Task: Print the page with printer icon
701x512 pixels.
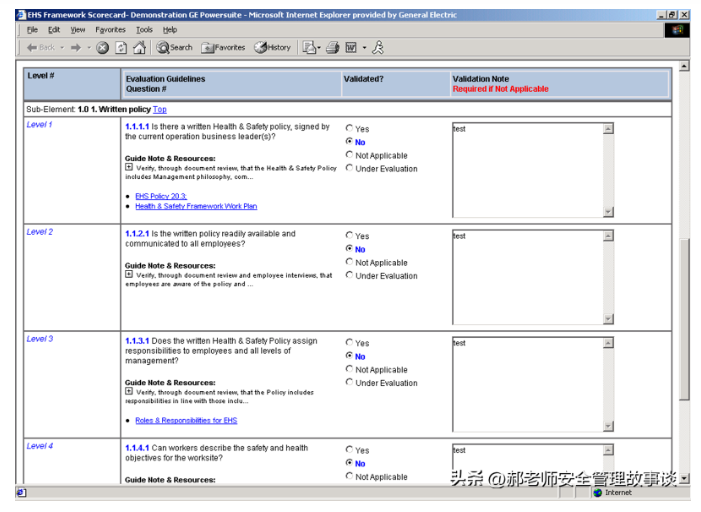Action: 333,47
